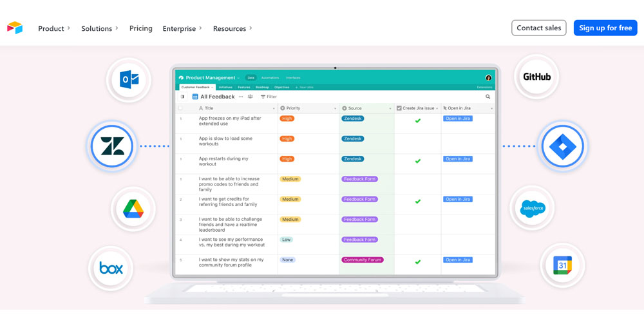Image resolution: width=644 pixels, height=322 pixels.
Task: Switch to the Roadmap table tab
Action: pyautogui.click(x=262, y=87)
